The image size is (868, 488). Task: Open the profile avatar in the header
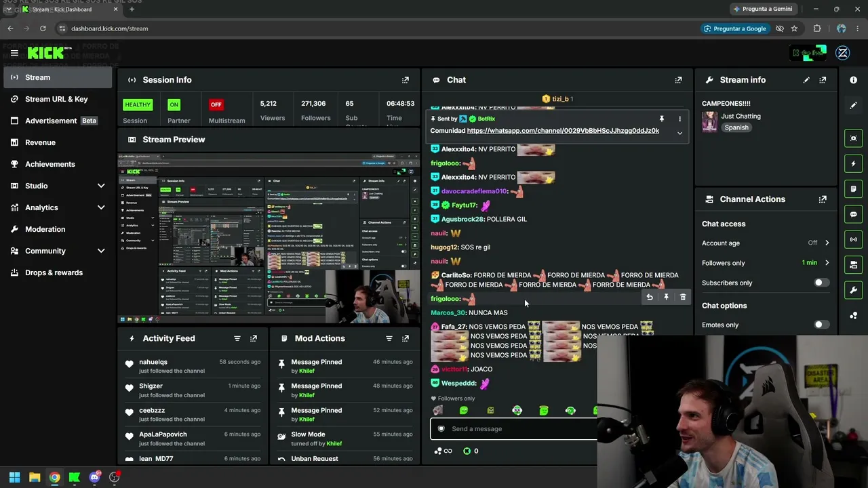pos(843,53)
